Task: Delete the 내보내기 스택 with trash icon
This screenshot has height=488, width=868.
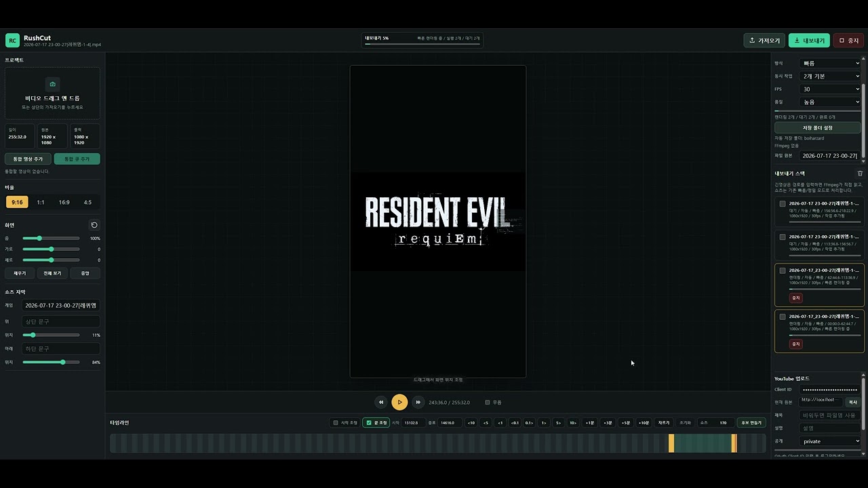Action: pyautogui.click(x=860, y=174)
